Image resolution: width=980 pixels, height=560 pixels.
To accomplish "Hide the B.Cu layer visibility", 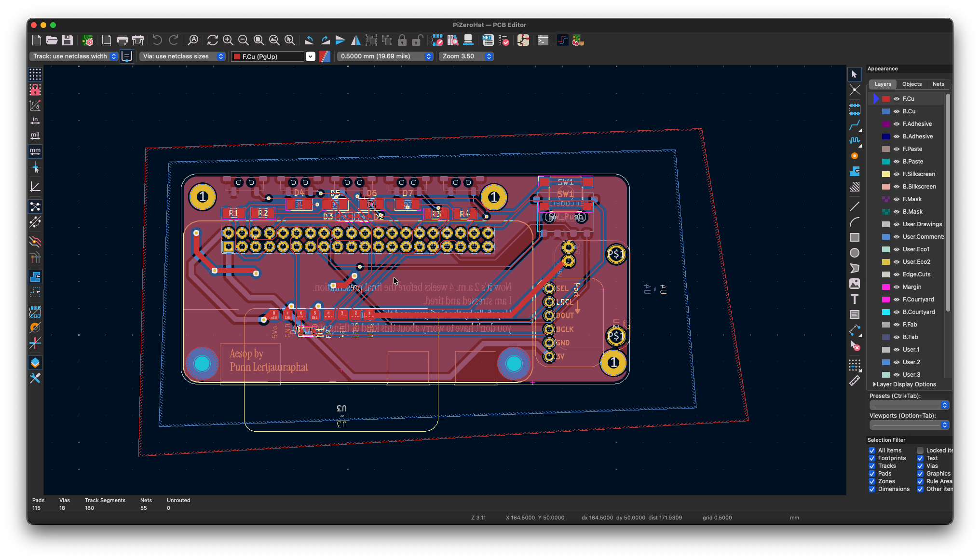I will 897,111.
